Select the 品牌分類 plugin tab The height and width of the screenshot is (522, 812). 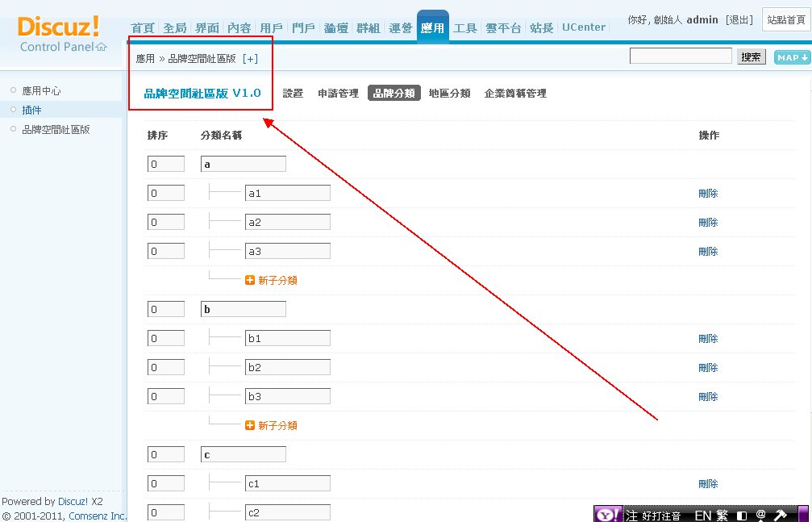click(x=394, y=93)
